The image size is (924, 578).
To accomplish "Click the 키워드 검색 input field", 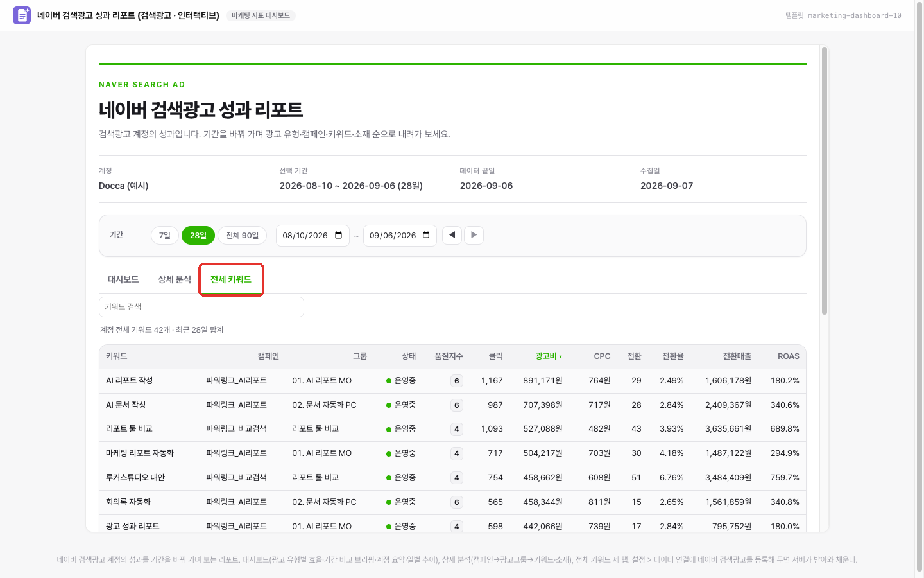I will click(x=201, y=307).
